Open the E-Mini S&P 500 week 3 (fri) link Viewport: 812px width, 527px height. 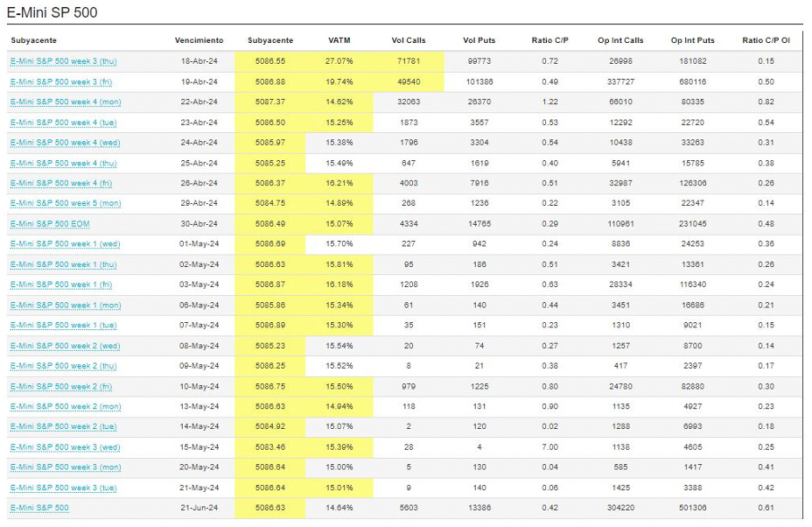(61, 81)
